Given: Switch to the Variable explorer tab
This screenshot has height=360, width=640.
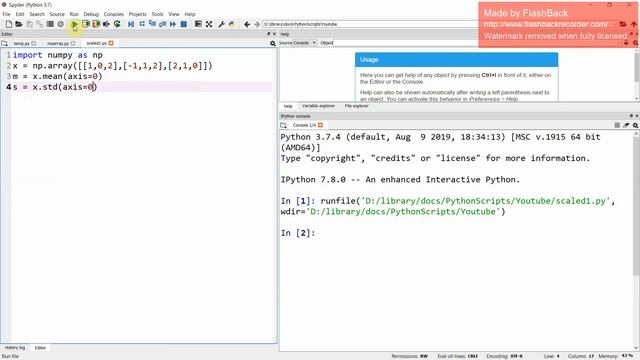Looking at the screenshot, I should [318, 106].
